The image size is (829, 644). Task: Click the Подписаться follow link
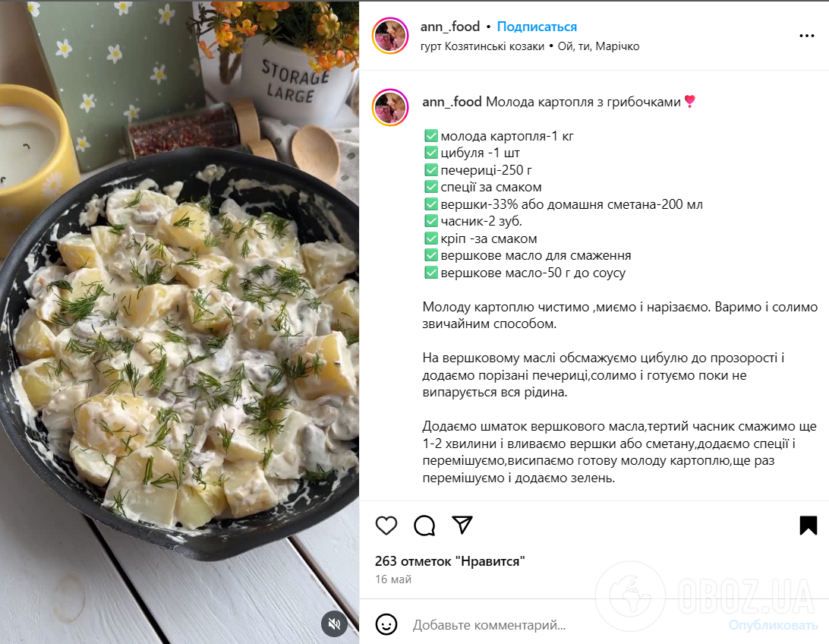(537, 27)
